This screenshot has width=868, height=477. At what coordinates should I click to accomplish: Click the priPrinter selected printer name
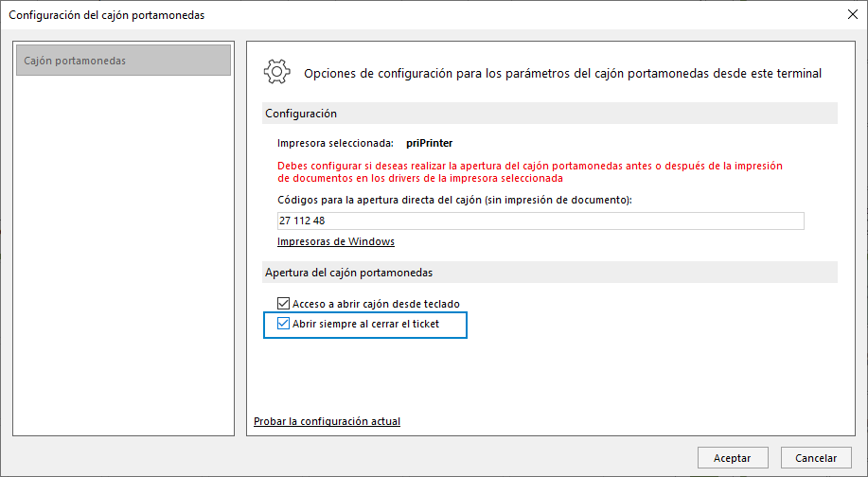point(429,143)
